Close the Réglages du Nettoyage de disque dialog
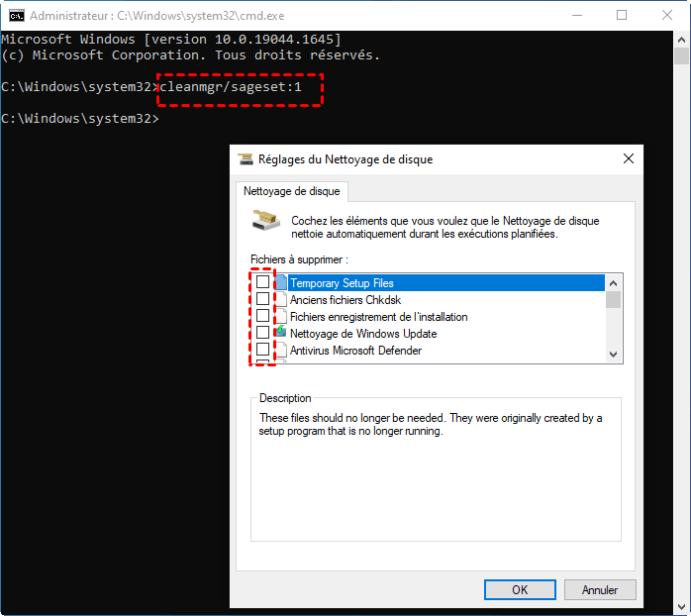 click(x=629, y=158)
